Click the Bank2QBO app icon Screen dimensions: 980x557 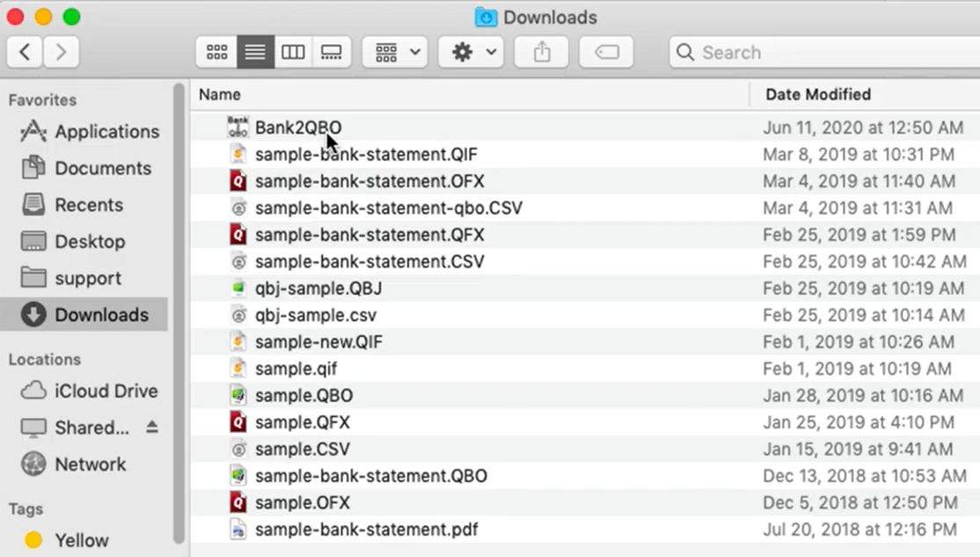click(238, 127)
